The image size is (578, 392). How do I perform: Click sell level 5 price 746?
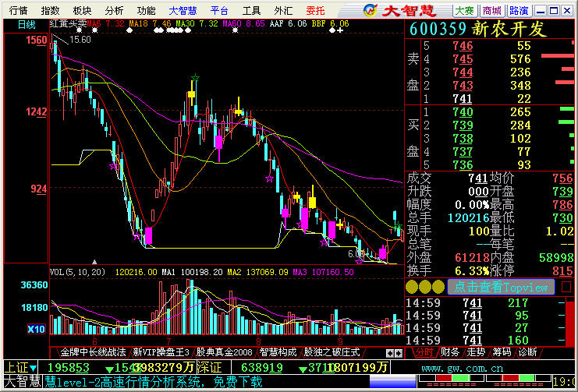[463, 46]
